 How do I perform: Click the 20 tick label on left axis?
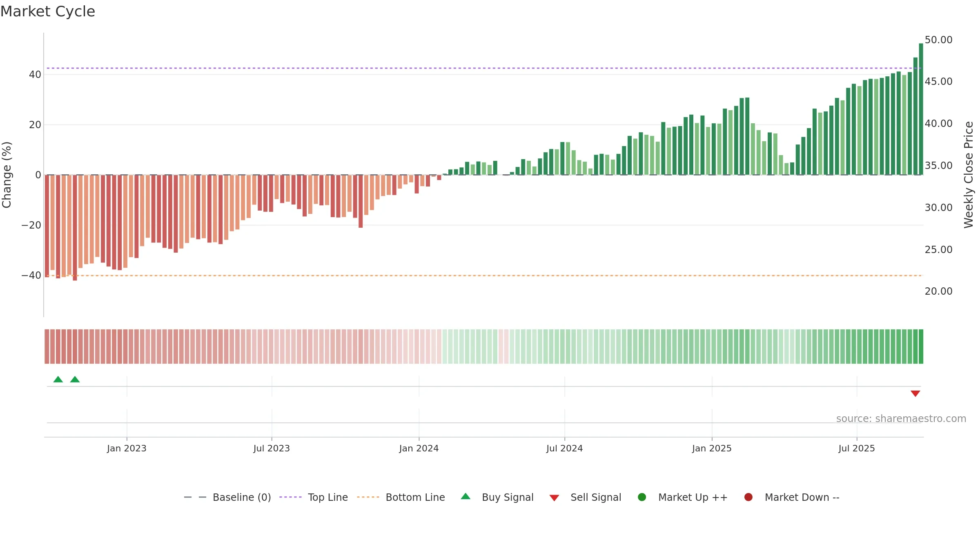35,124
